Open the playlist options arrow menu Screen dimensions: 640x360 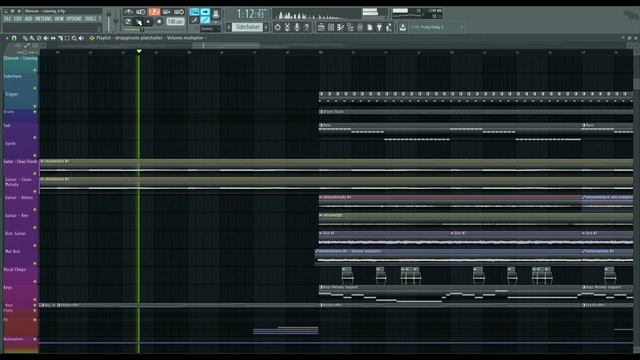(7, 38)
